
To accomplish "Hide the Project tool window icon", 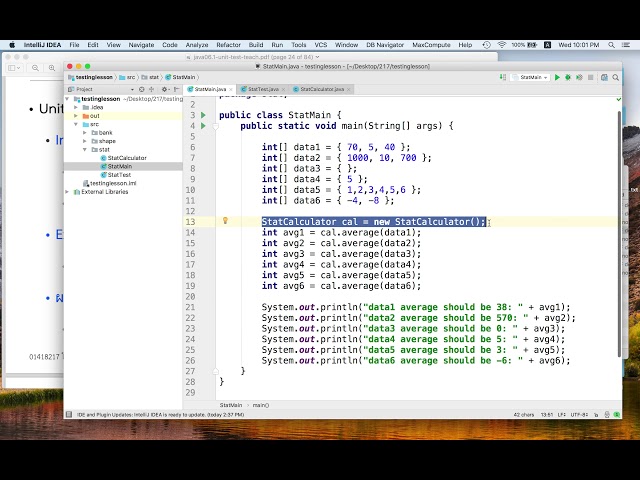I will (176, 89).
